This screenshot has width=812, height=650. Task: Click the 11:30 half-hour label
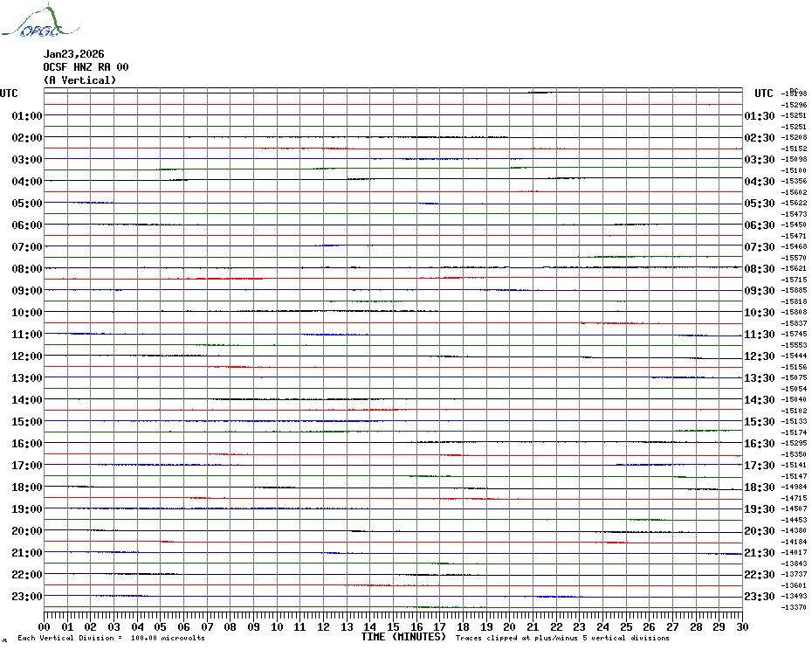click(760, 335)
